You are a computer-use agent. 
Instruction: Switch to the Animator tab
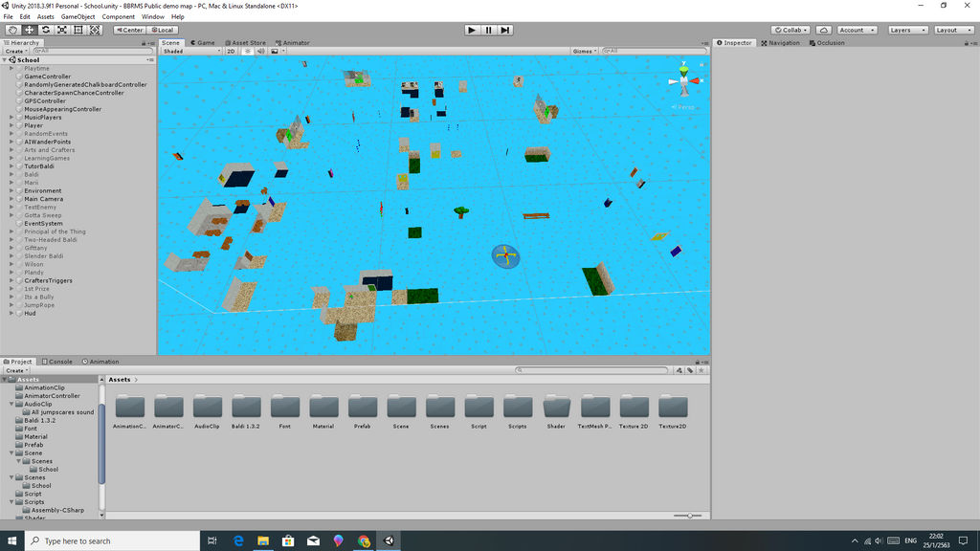tap(293, 43)
